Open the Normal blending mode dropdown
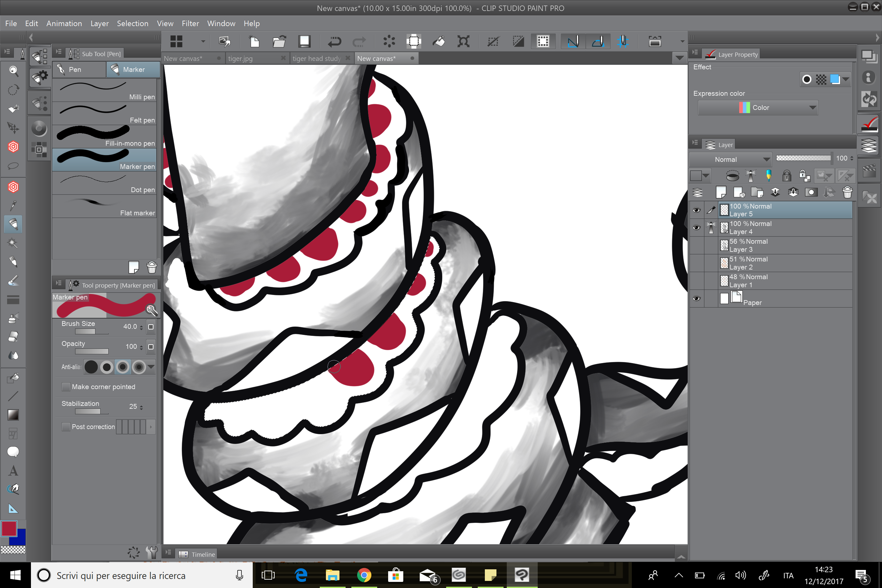Screen dimensions: 882x588 [730, 159]
